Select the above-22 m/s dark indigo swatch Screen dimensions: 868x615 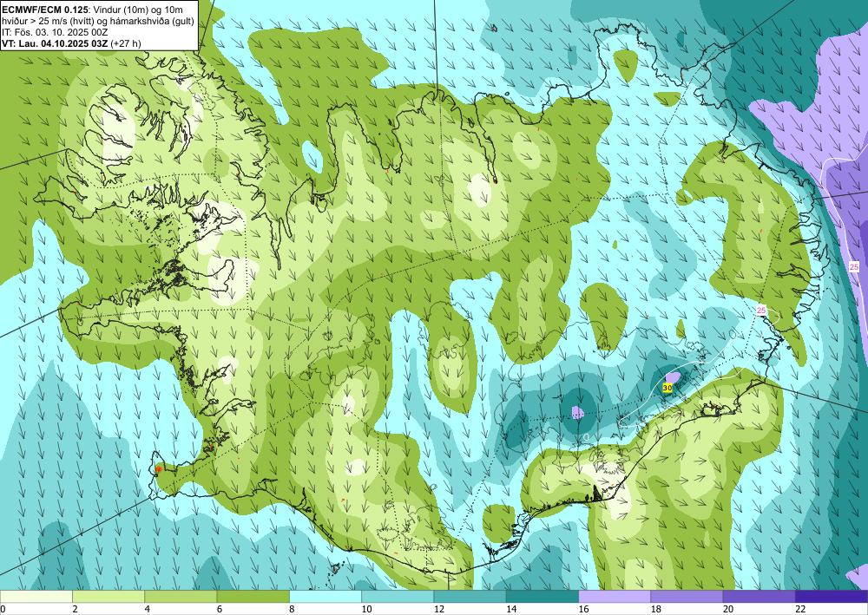832,597
